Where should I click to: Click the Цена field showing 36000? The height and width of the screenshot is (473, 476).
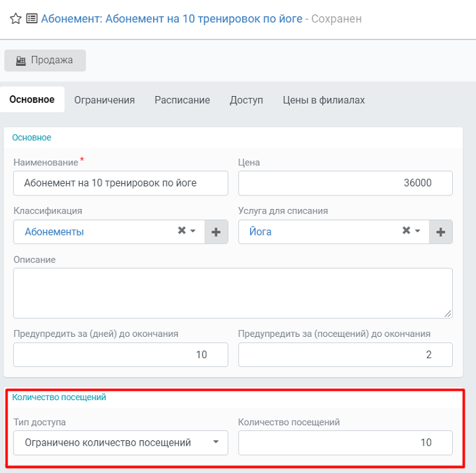345,183
